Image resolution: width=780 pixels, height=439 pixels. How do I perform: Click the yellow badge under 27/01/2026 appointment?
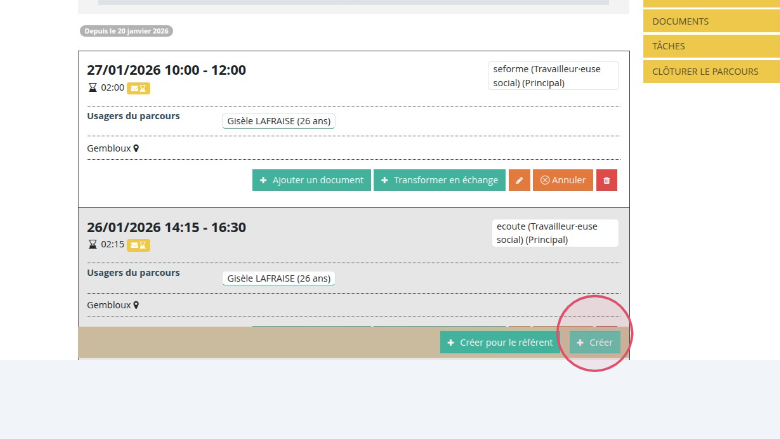tap(138, 88)
